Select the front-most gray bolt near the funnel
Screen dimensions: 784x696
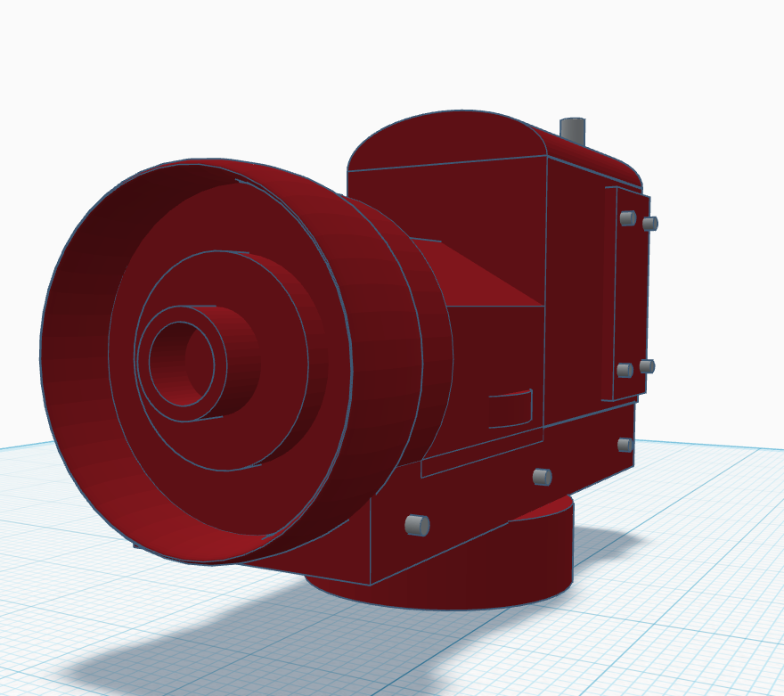pos(417,525)
